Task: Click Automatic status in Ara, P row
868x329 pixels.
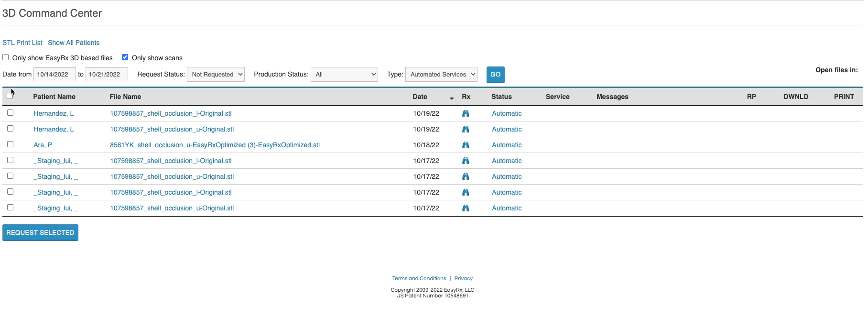Action: click(x=507, y=145)
